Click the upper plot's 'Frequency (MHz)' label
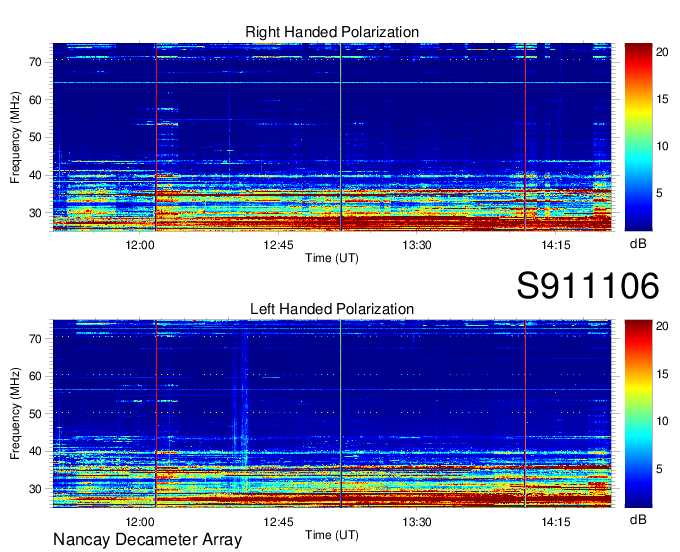680x552 pixels. 15,137
